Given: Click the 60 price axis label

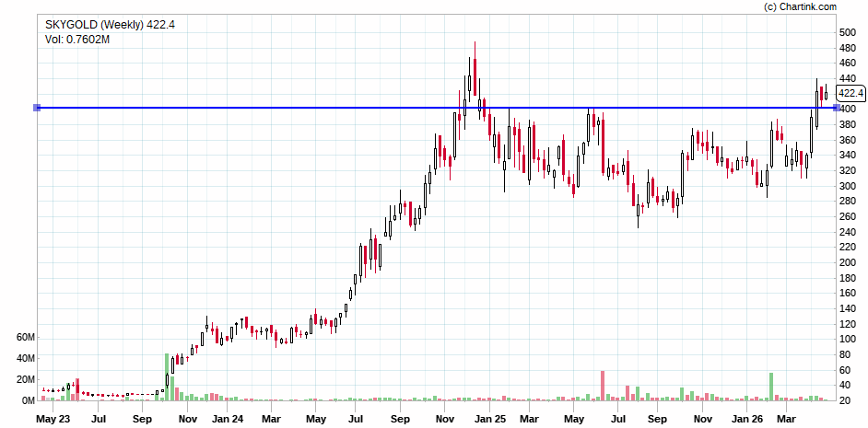Looking at the screenshot, I should click(845, 370).
